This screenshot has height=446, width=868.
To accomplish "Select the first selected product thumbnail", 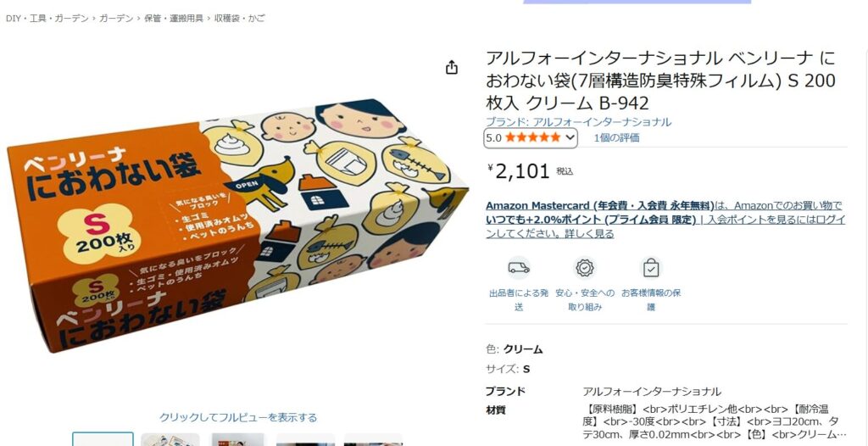I will pyautogui.click(x=103, y=439).
